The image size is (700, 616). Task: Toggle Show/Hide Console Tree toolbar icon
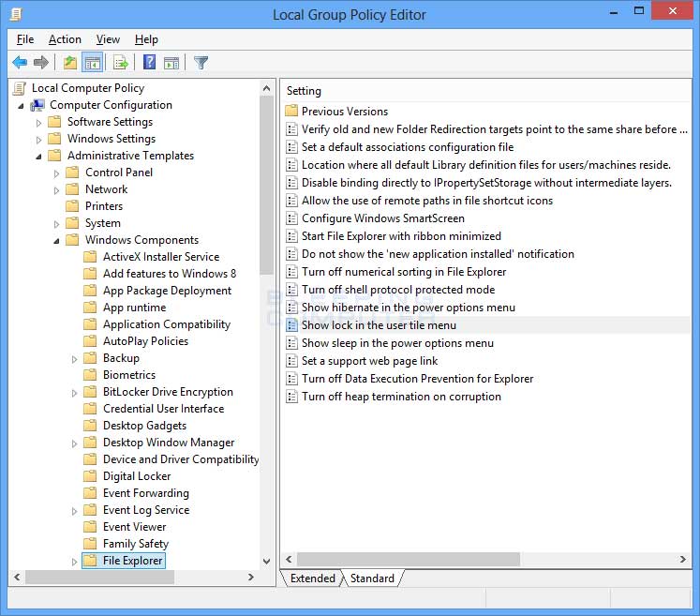tap(93, 63)
